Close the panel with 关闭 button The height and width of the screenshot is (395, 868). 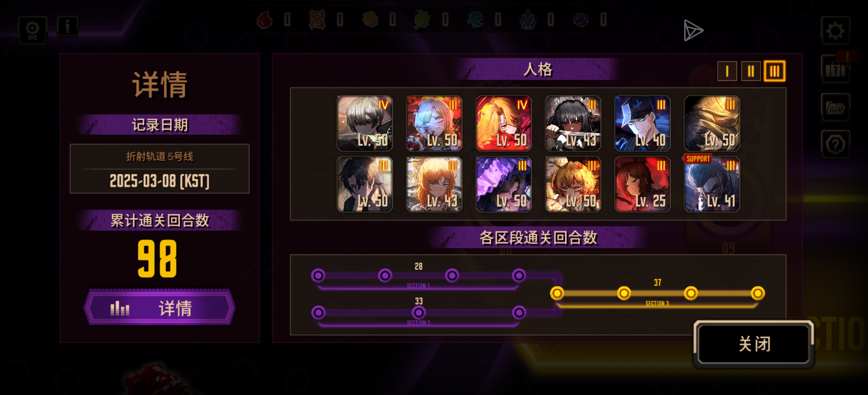(x=754, y=344)
